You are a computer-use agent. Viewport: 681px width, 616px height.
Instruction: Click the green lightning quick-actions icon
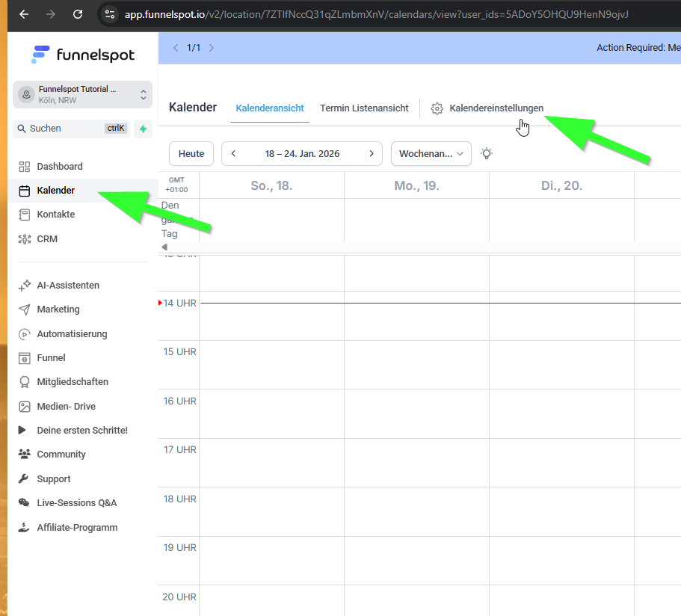click(x=143, y=129)
